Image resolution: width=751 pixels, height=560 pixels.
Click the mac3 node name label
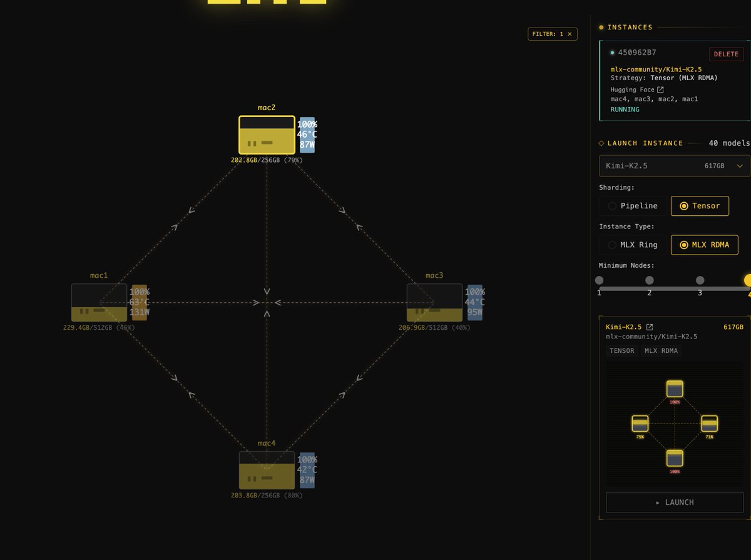click(434, 275)
